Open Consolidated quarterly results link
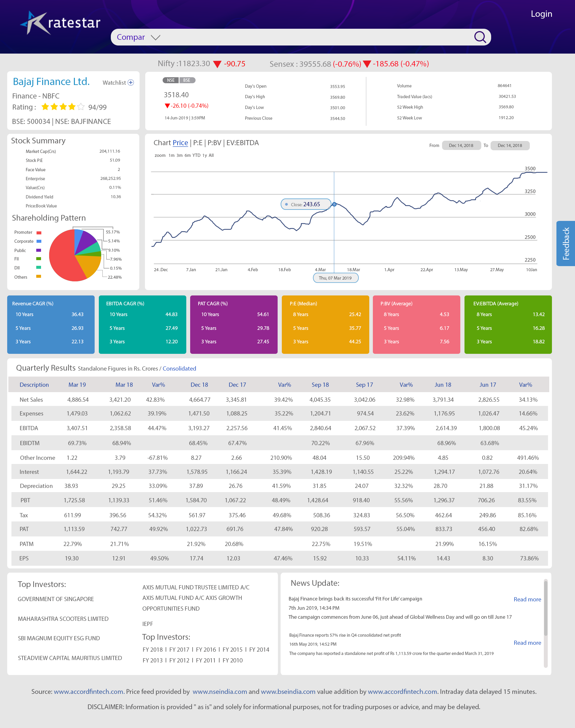This screenshot has width=575, height=728. (x=179, y=368)
